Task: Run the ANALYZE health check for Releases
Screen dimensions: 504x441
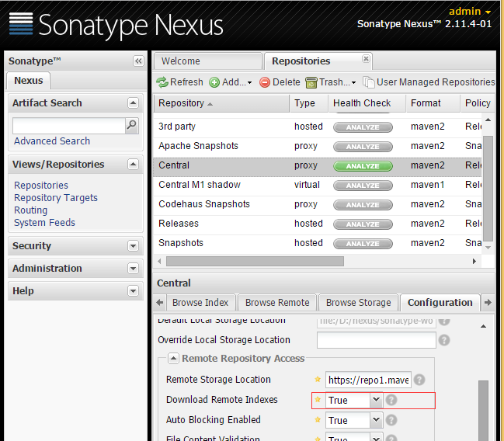Action: (363, 224)
